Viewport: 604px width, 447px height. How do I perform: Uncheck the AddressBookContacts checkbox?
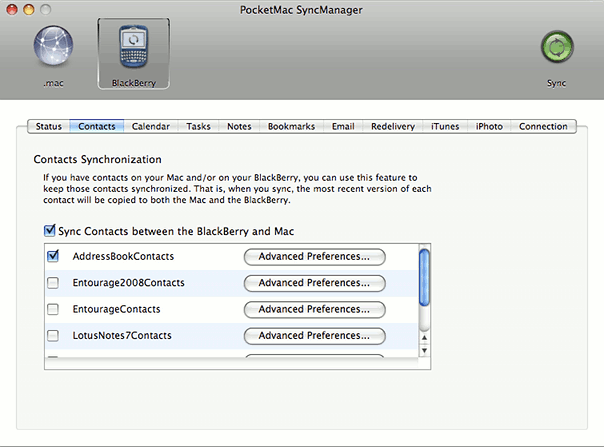(53, 256)
